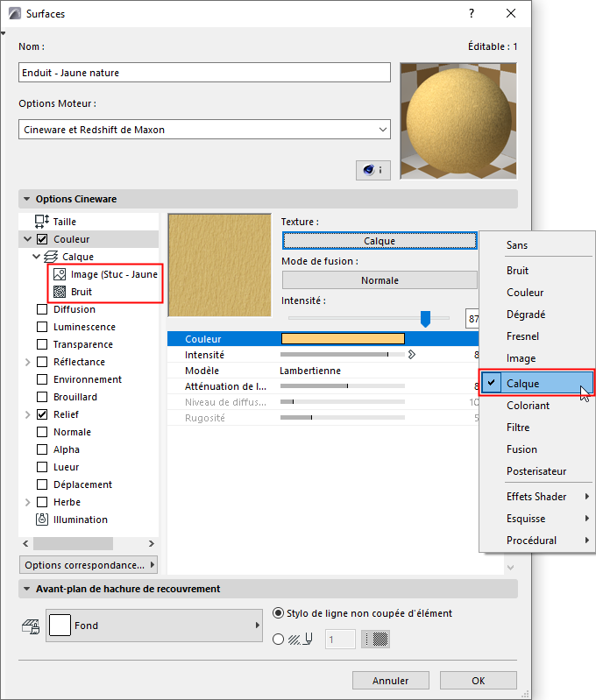The image size is (596, 700).
Task: Click the Atténuation slider bar
Action: pyautogui.click(x=342, y=385)
